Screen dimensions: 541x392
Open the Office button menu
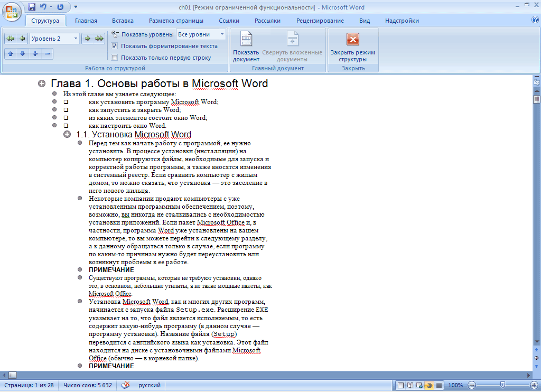tap(12, 12)
